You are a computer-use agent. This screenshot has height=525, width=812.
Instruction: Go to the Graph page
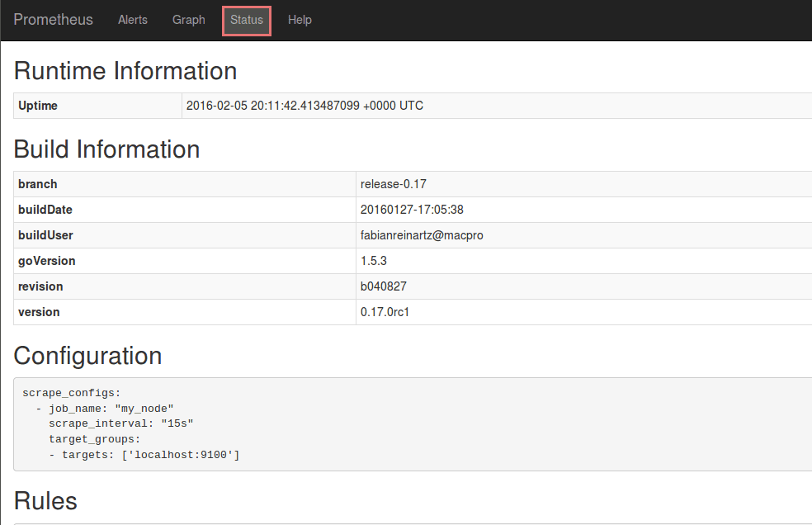188,20
